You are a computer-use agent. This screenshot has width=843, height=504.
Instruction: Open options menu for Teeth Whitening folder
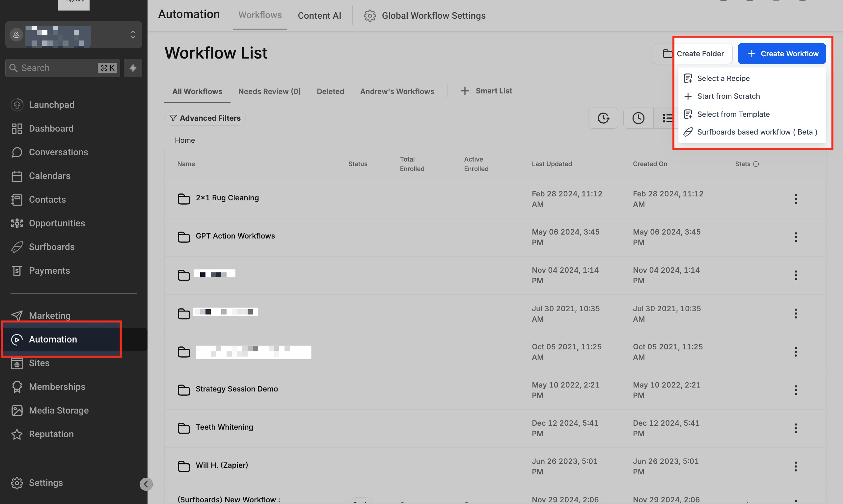tap(795, 428)
